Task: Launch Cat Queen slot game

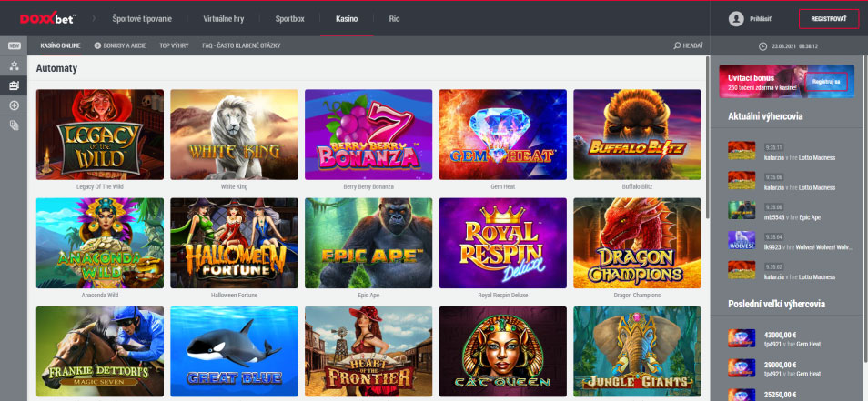Action: point(502,351)
